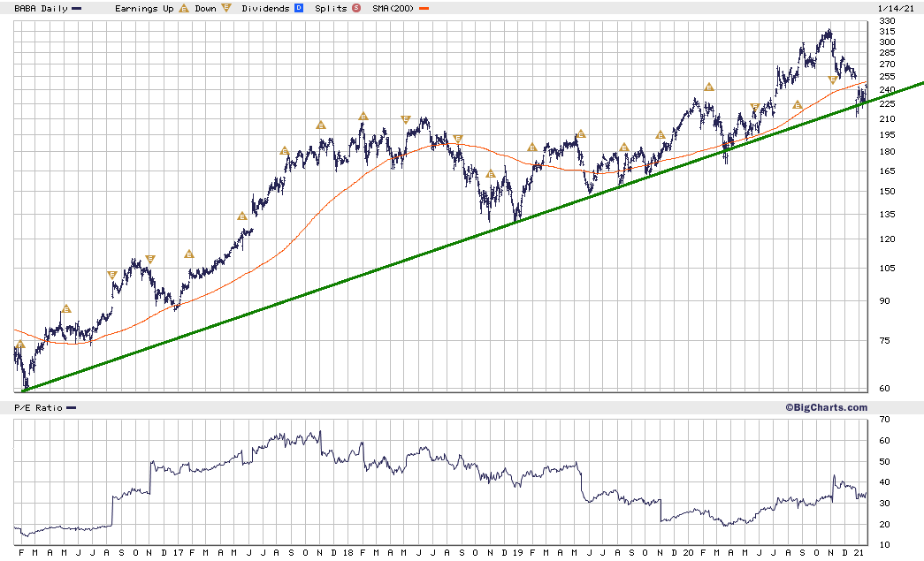Select the May 2019 earnings up marker

[x=580, y=134]
